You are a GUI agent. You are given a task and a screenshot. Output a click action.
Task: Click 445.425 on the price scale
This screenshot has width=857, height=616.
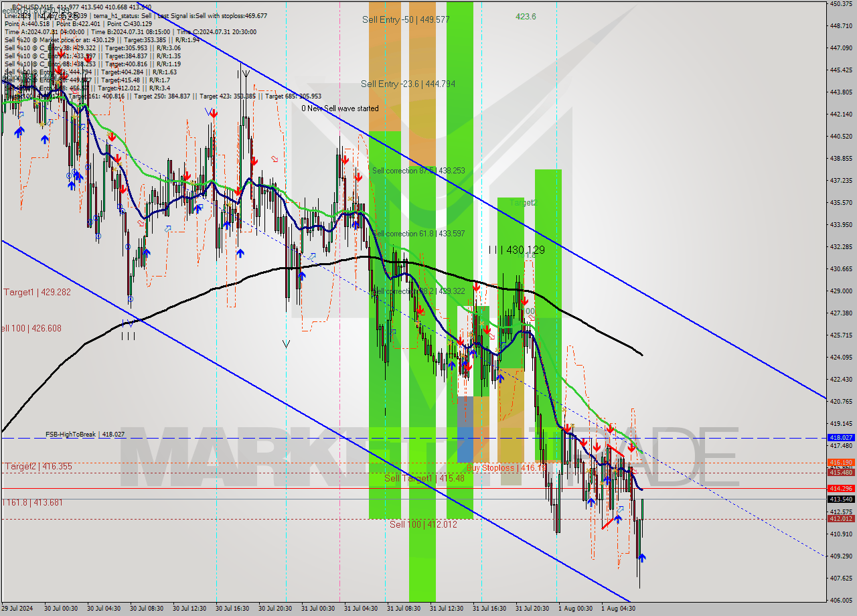click(841, 70)
